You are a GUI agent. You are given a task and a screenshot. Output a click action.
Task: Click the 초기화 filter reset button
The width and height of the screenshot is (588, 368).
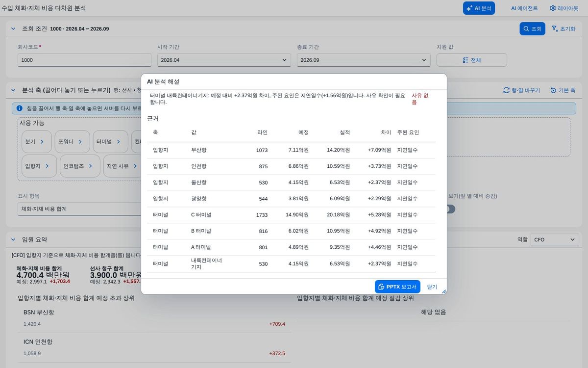563,29
